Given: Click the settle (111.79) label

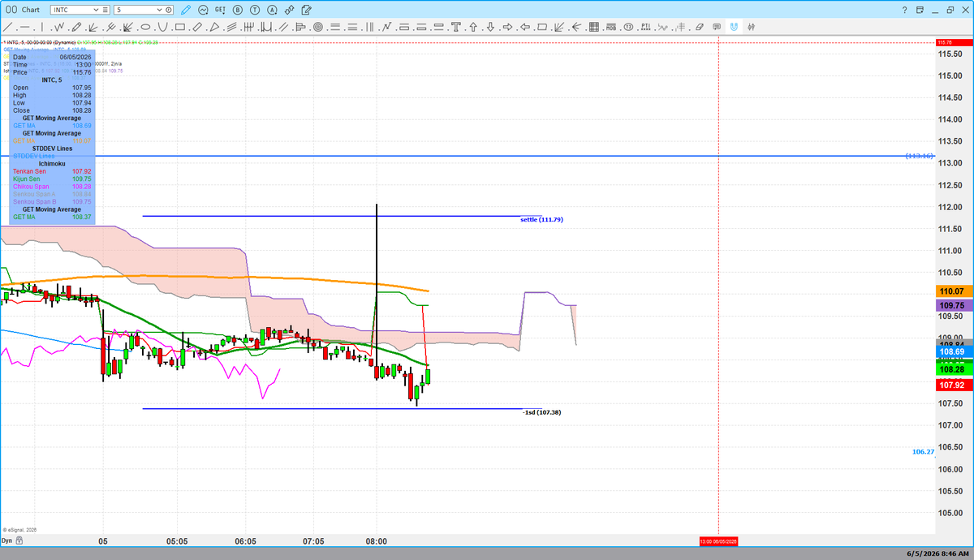Looking at the screenshot, I should tap(541, 219).
